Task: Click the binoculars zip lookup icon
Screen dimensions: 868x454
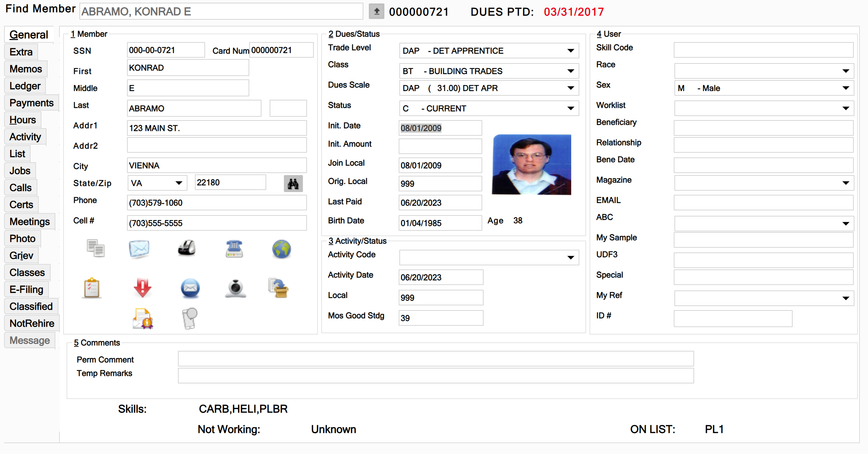Action: point(293,184)
